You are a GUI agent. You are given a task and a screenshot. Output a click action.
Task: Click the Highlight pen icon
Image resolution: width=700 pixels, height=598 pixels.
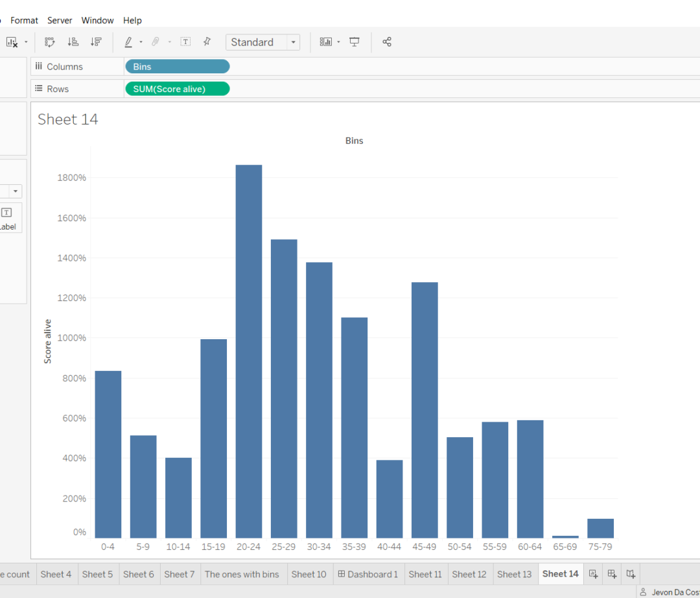[x=128, y=42]
